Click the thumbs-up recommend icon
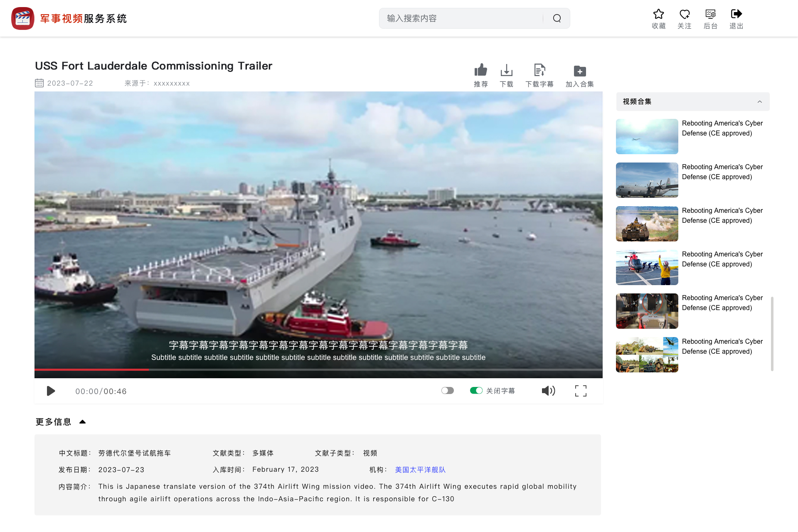This screenshot has height=532, width=798. (480, 70)
